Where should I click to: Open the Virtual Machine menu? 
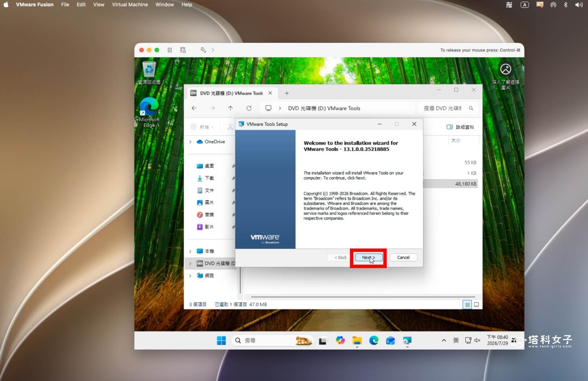pos(130,5)
